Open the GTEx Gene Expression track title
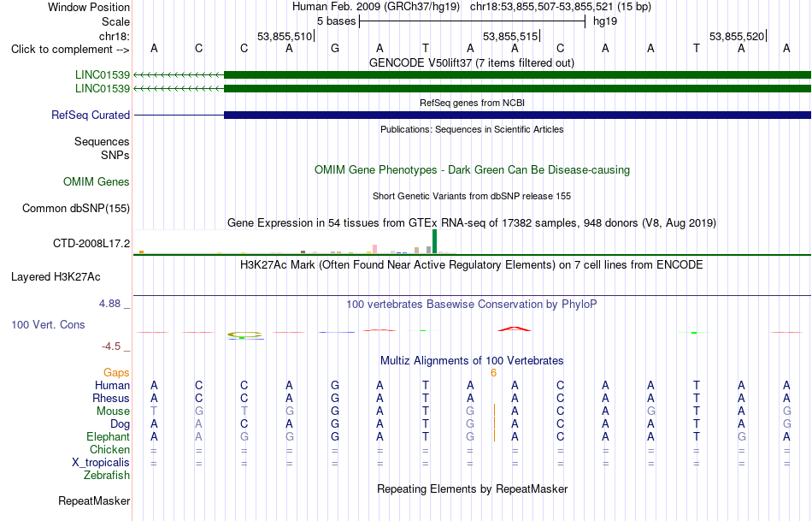The width and height of the screenshot is (812, 521). tap(472, 223)
